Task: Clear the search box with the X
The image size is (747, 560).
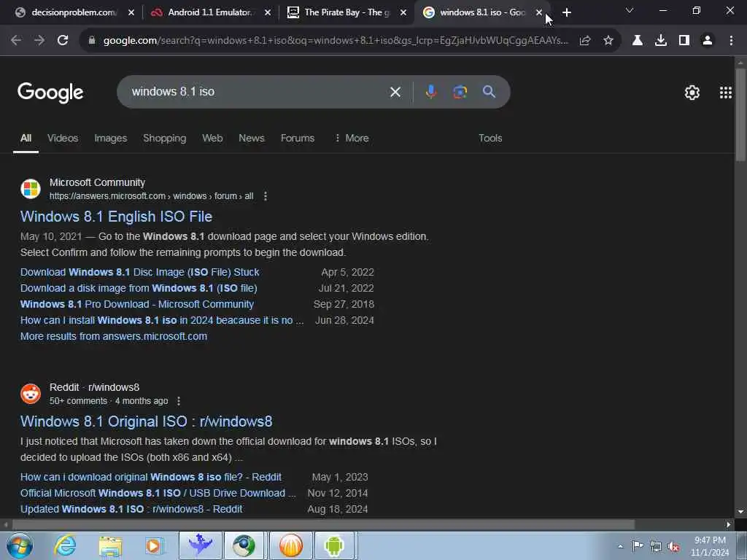Action: click(395, 92)
